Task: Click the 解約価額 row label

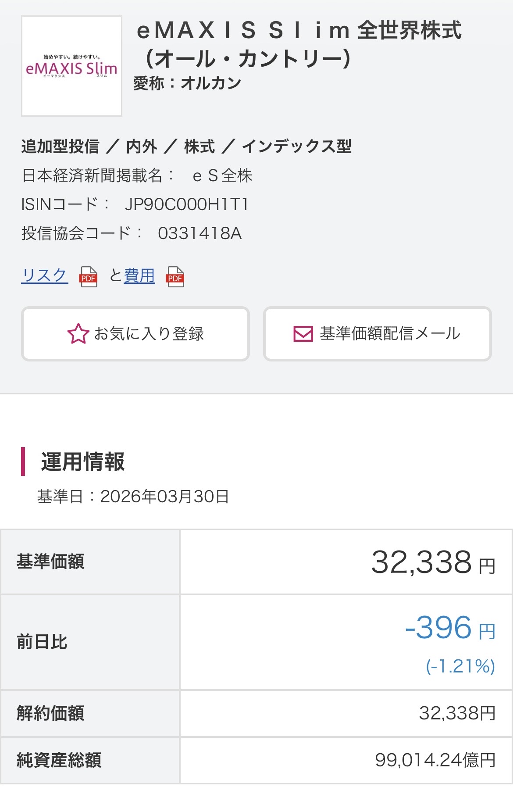Action: click(50, 713)
